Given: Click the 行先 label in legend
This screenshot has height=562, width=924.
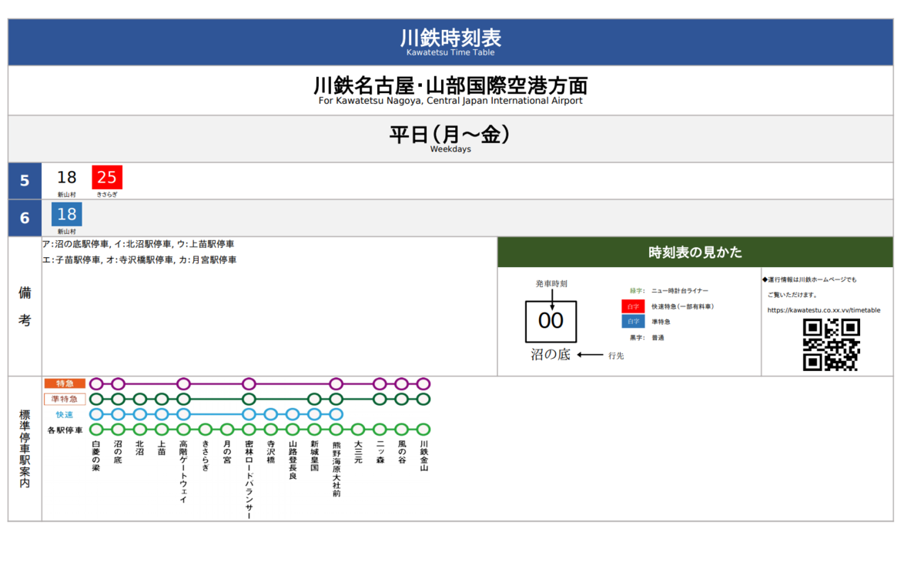Looking at the screenshot, I should [616, 356].
